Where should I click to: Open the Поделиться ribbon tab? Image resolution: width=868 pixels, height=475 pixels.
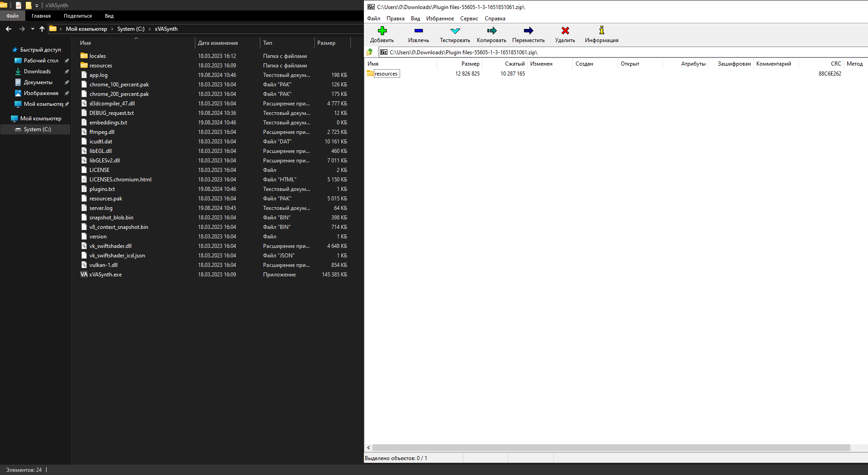[78, 16]
